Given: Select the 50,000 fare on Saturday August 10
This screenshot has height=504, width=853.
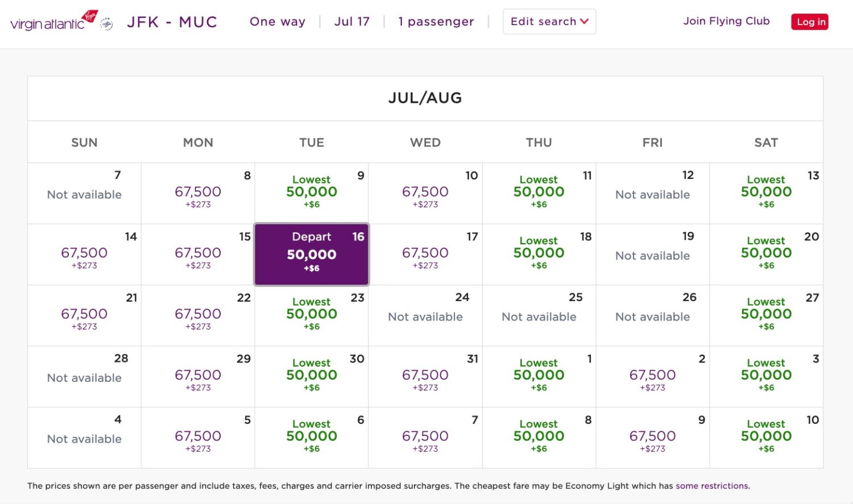Looking at the screenshot, I should click(767, 437).
